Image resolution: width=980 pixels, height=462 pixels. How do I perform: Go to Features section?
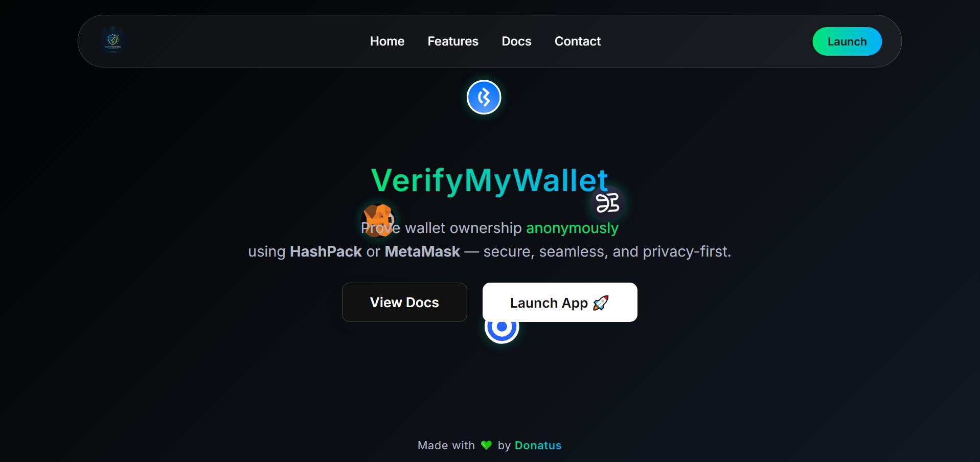tap(453, 41)
